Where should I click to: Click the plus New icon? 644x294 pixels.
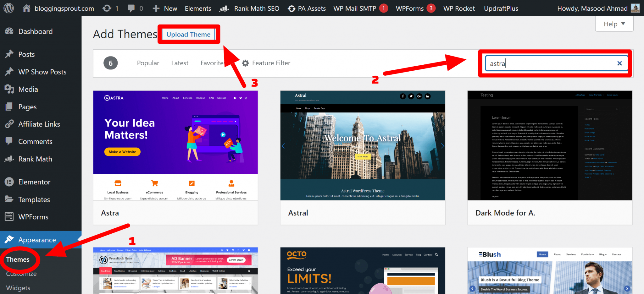[156, 8]
